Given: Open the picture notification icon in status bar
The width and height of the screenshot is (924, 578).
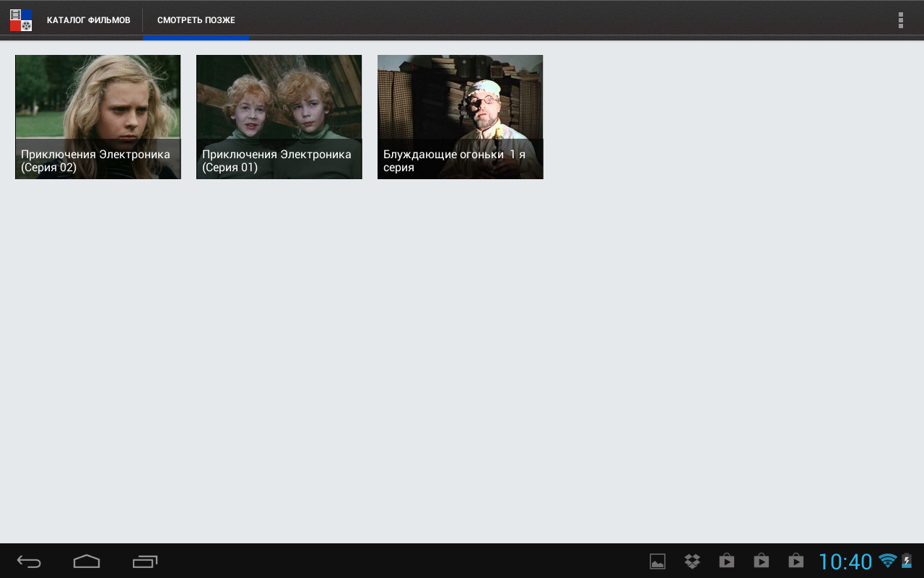Looking at the screenshot, I should click(x=658, y=561).
